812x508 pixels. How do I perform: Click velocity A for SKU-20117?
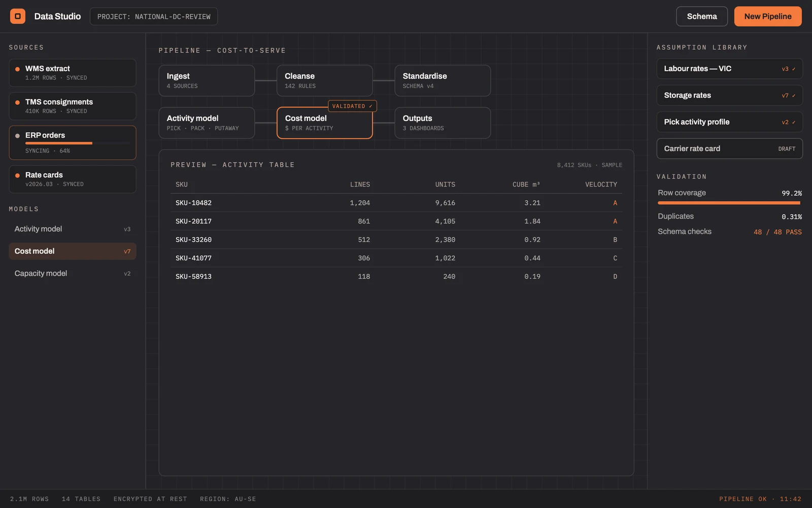coord(615,221)
